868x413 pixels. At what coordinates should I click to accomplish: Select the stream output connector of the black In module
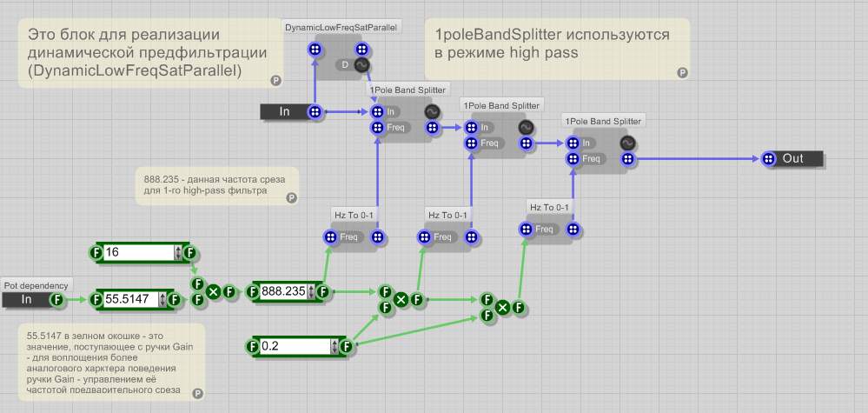click(315, 112)
